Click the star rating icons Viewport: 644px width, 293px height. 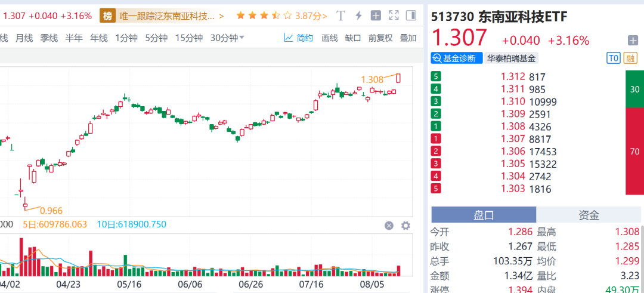(264, 16)
